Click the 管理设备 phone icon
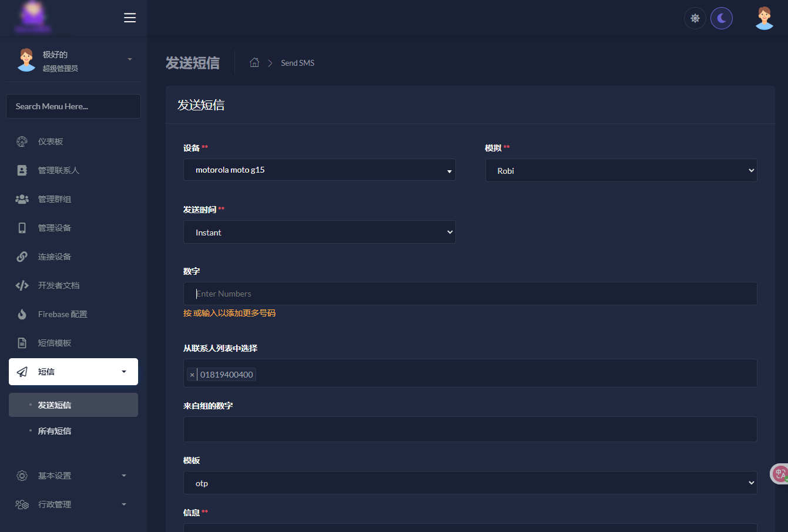This screenshot has width=788, height=532. click(22, 228)
